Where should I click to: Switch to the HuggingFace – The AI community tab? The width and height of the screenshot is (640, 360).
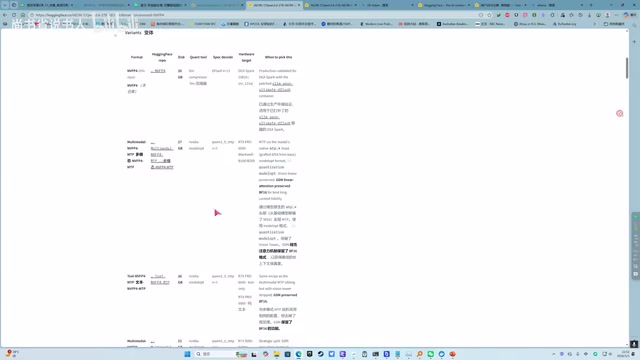[x=444, y=5]
